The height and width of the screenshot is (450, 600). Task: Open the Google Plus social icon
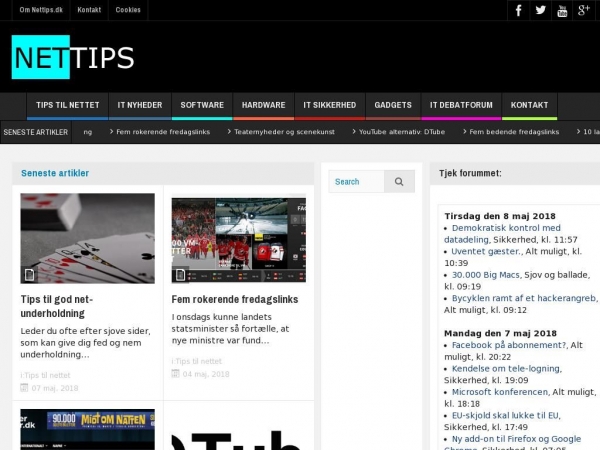(584, 10)
